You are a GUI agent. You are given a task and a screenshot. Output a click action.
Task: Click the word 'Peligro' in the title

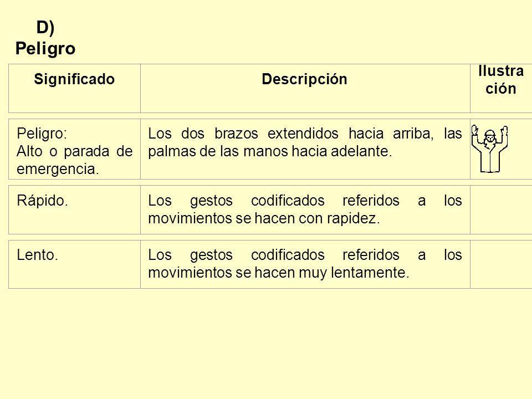click(x=45, y=49)
